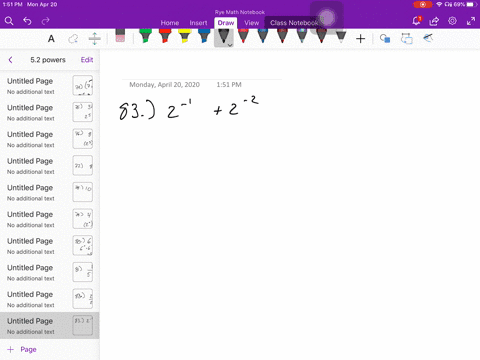480x360 pixels.
Task: Pick the red highlighter
Action: 165,36
